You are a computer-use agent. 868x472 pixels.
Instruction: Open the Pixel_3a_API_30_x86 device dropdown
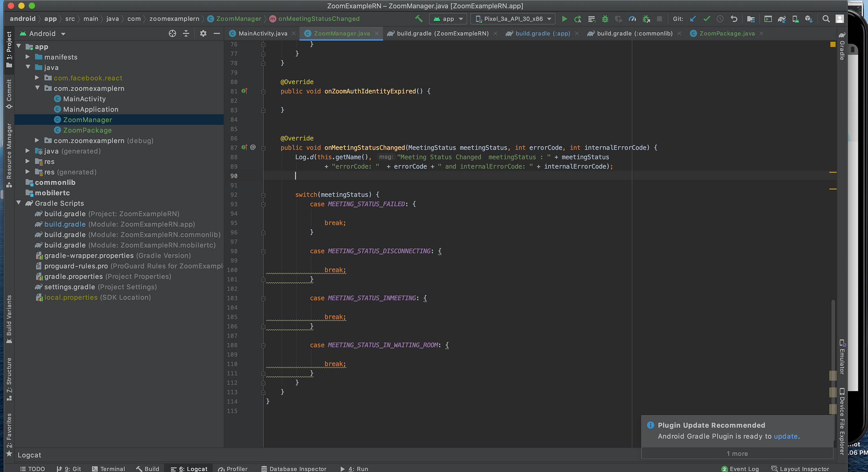tap(513, 19)
